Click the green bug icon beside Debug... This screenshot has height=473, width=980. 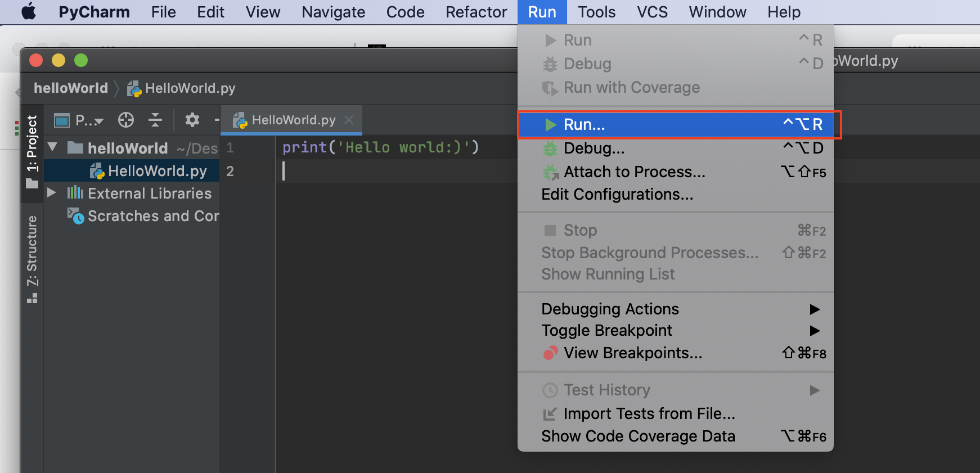point(550,148)
